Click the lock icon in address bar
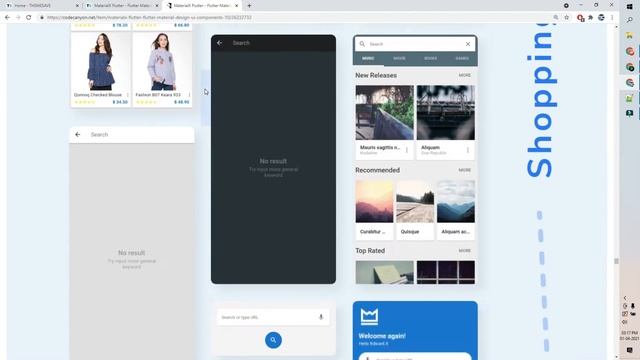This screenshot has height=360, width=640. 42,18
